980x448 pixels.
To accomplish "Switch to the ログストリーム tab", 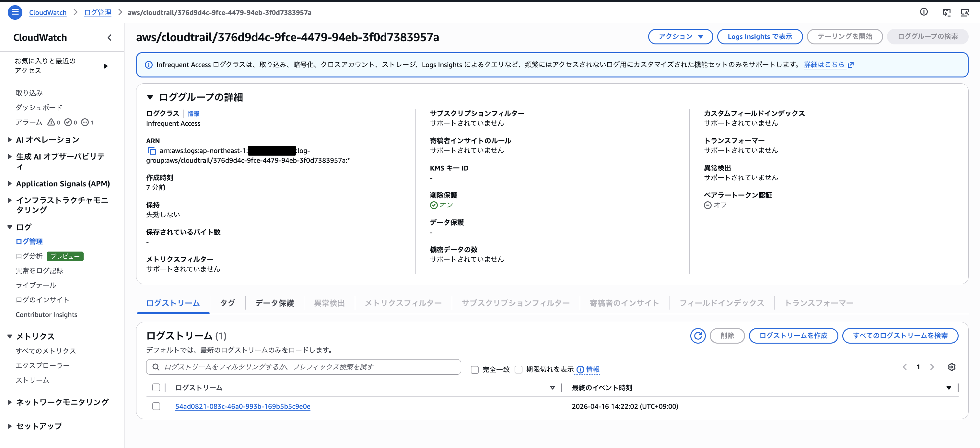I will coord(173,303).
